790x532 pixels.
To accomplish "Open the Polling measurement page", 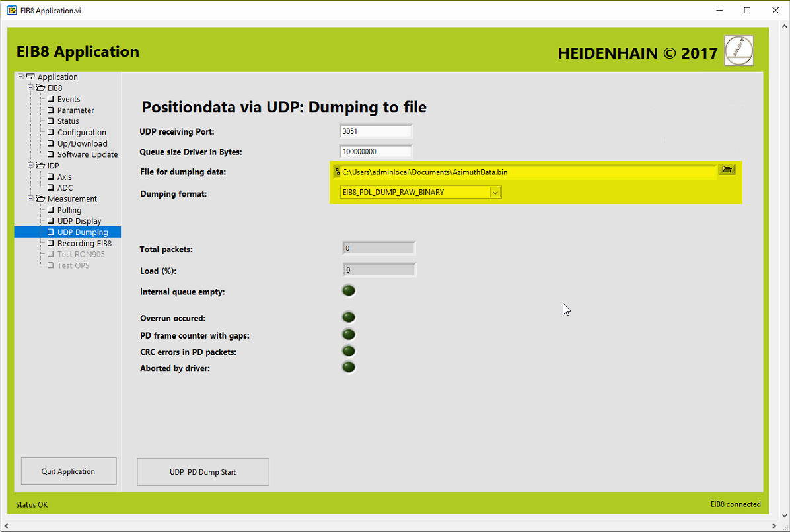I will click(69, 210).
